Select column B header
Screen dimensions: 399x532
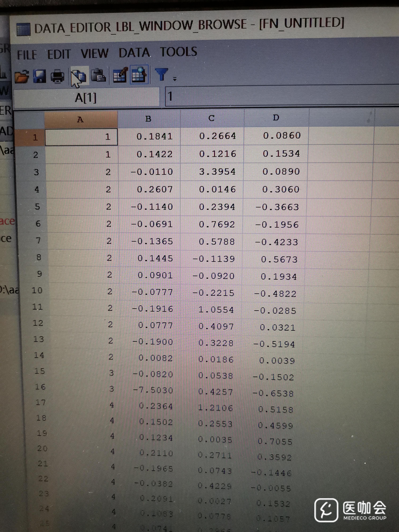pyautogui.click(x=148, y=119)
